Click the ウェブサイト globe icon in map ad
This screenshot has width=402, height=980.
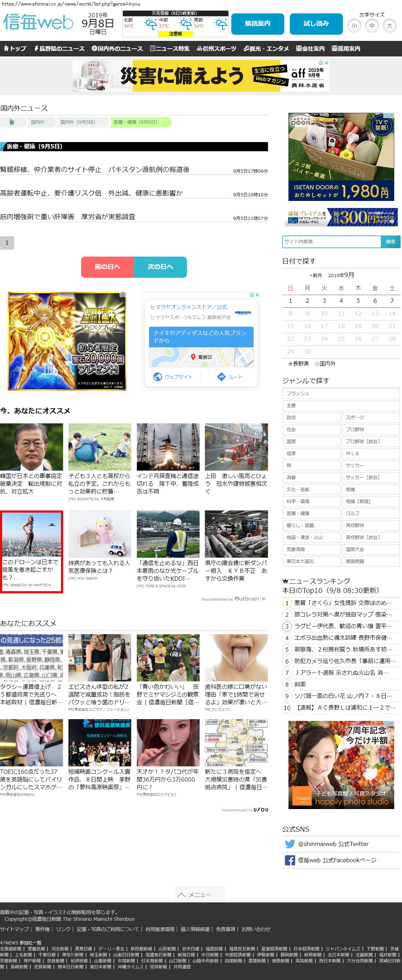point(158,376)
